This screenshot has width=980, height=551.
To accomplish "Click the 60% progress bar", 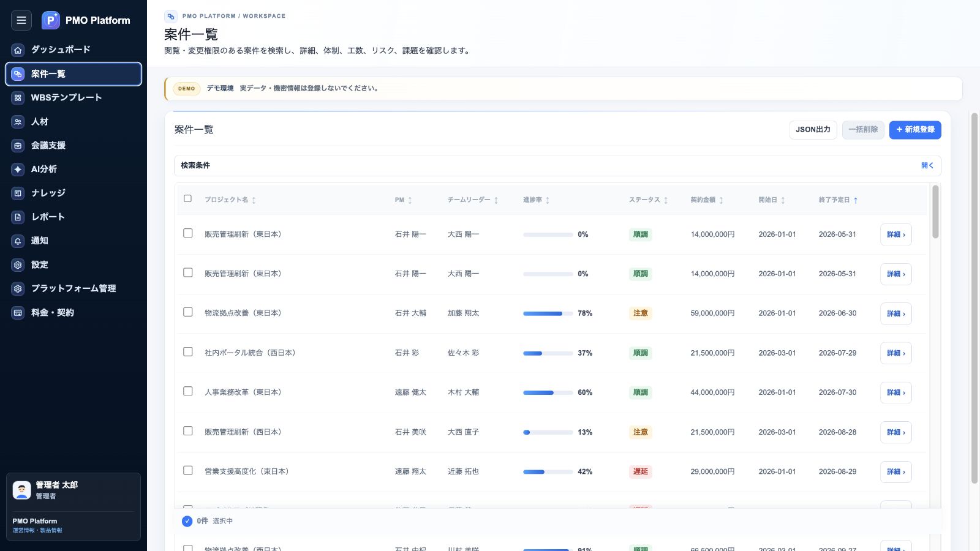I will point(548,393).
